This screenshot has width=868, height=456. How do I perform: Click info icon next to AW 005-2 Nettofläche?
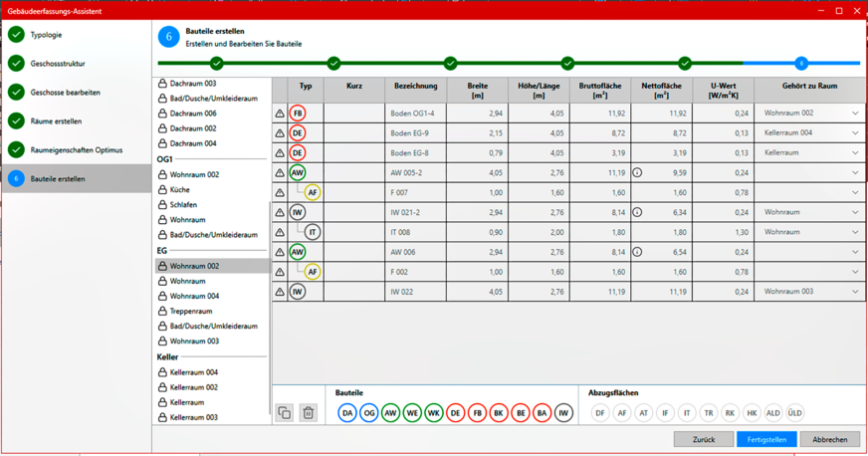pyautogui.click(x=637, y=172)
